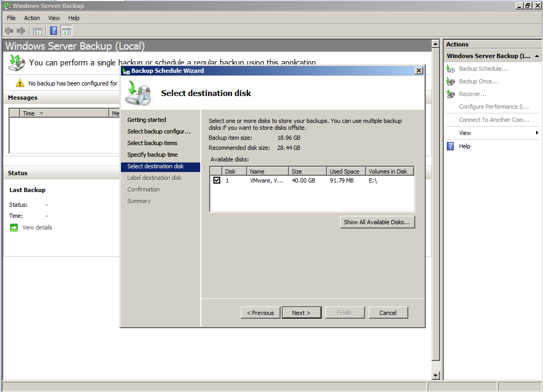This screenshot has height=392, width=543.
Task: Click the Recover icon in Actions pane
Action: (x=451, y=94)
